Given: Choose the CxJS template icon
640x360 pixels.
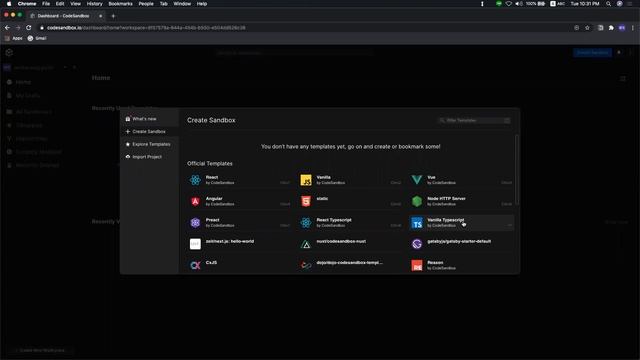Looking at the screenshot, I should tap(195, 265).
